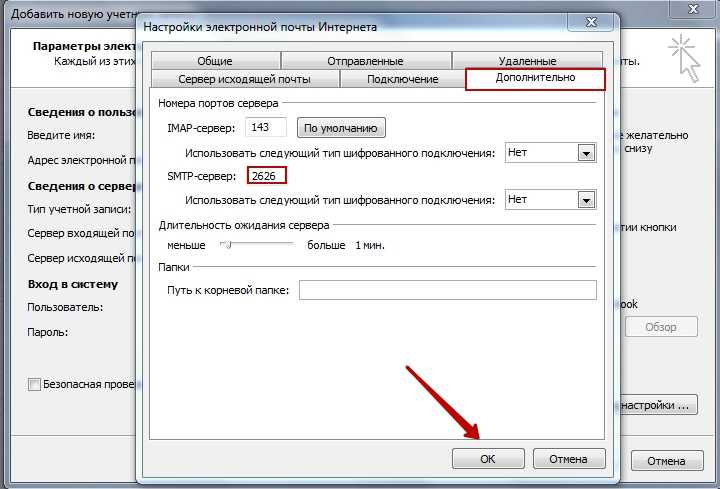Click the IMAP-сервер port field
Image resolution: width=720 pixels, height=489 pixels.
click(x=266, y=127)
